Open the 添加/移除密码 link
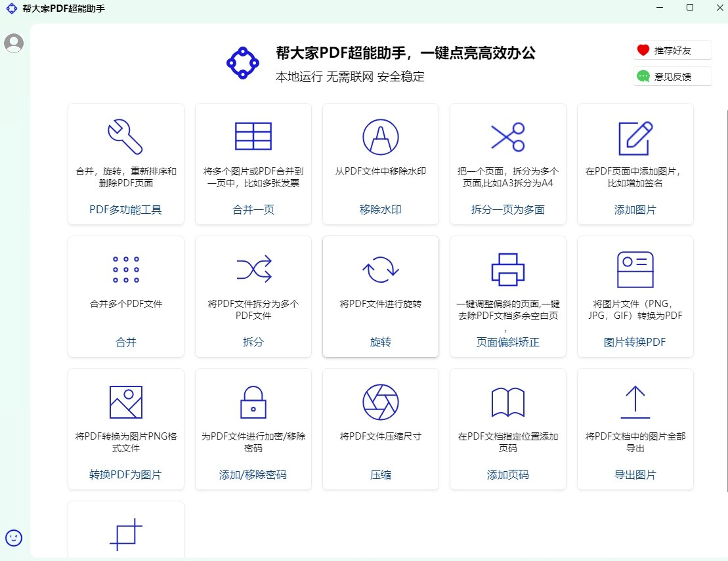 click(x=253, y=474)
